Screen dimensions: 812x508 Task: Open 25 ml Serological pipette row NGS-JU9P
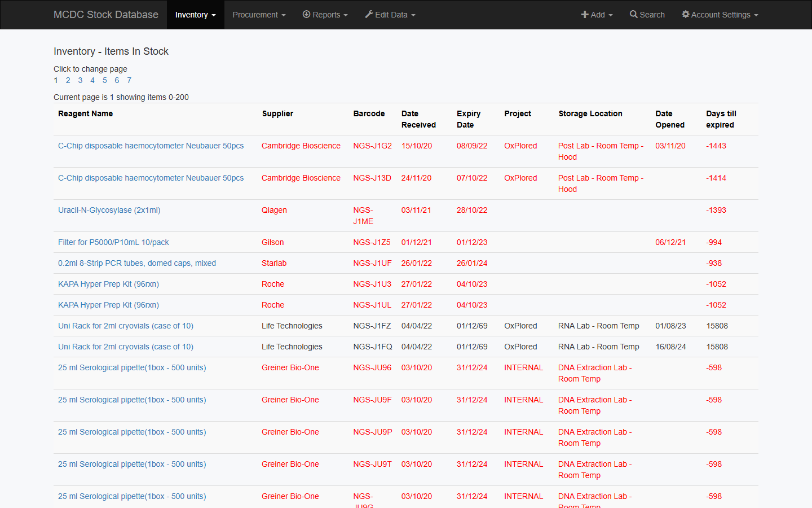coord(132,432)
